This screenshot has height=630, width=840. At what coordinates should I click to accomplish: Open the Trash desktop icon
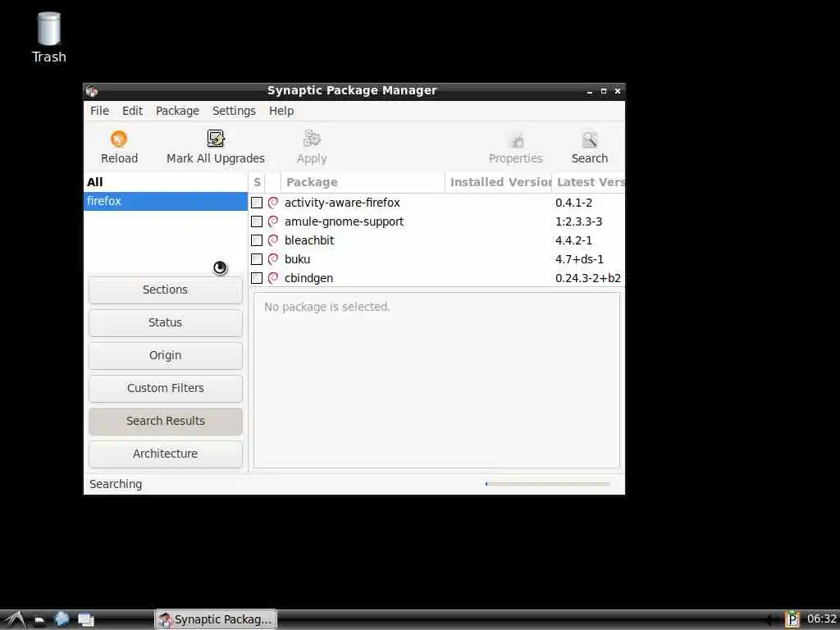pos(48,29)
